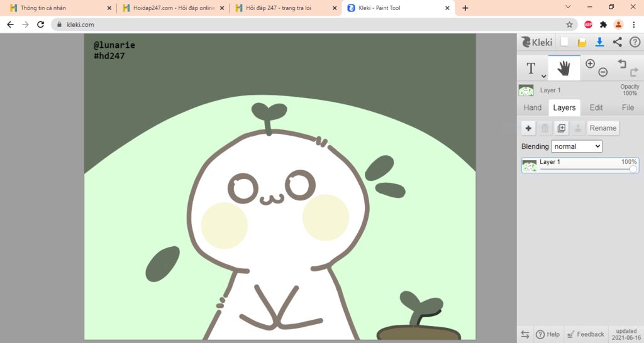Merge the layer down

click(x=577, y=128)
